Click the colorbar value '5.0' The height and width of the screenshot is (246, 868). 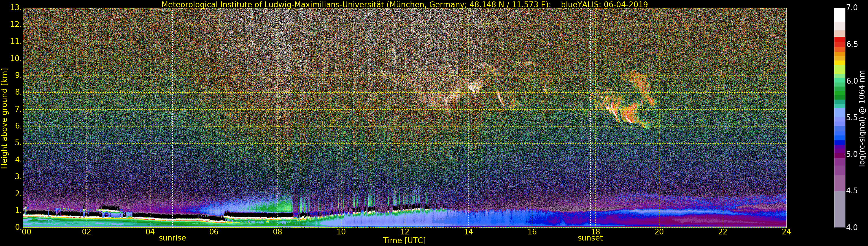pos(852,154)
